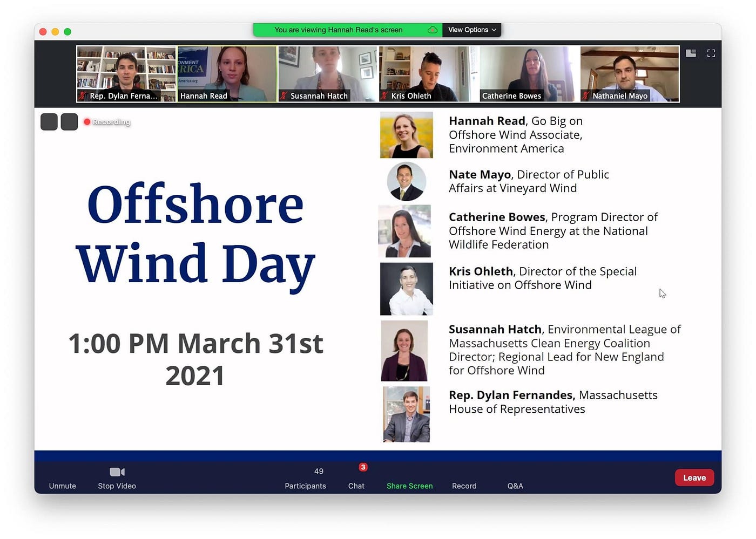Click the 'Kris Ohleth, Director of the Special' line
The height and width of the screenshot is (539, 756).
click(543, 271)
